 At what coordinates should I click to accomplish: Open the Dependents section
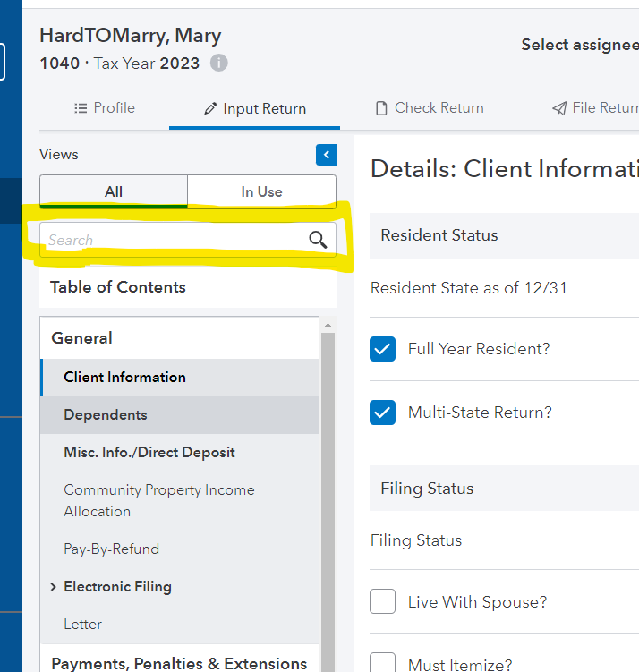(x=106, y=415)
